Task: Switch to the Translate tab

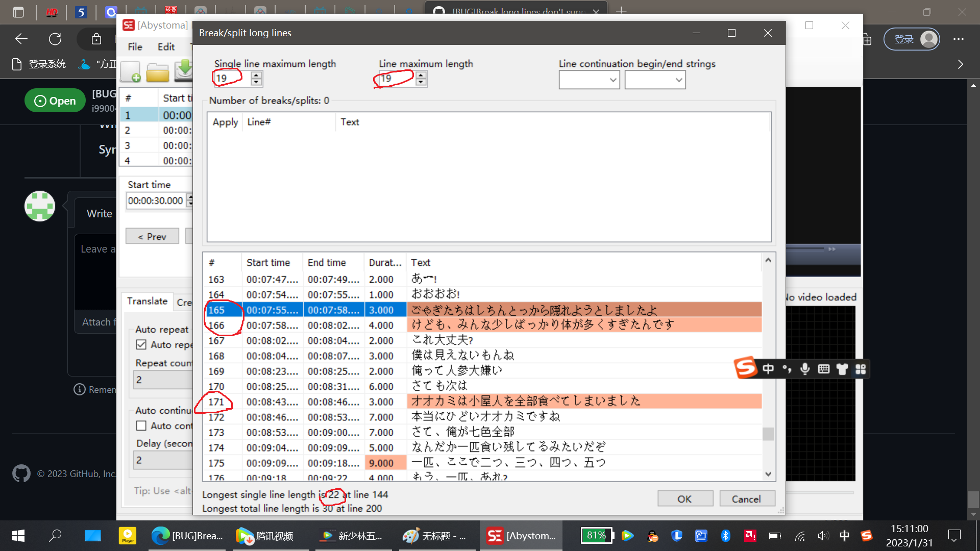Action: (x=147, y=301)
